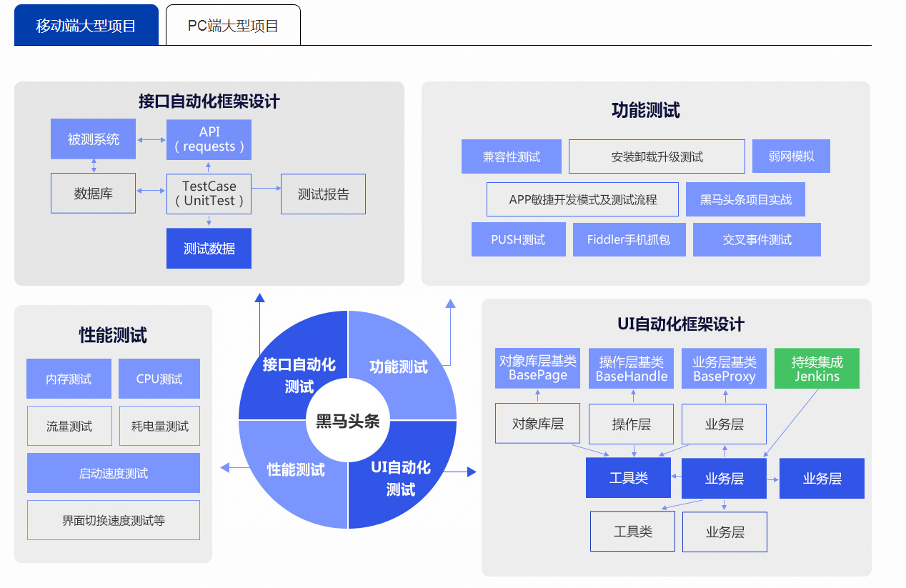Click the Fiddler手机抓包 block
This screenshot has height=588, width=906.
tap(629, 239)
